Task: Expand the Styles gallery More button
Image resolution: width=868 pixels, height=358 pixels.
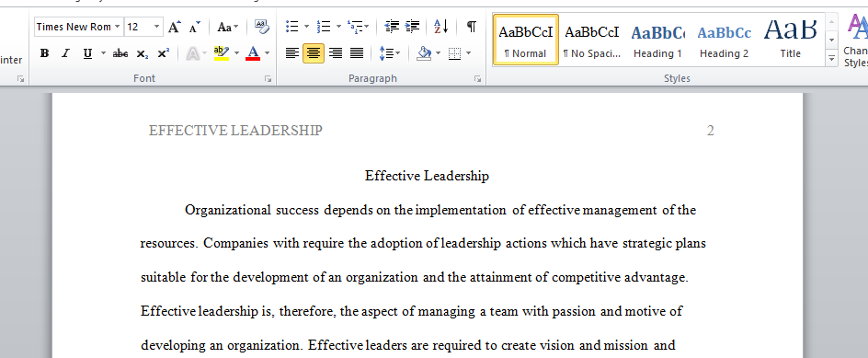Action: click(831, 57)
